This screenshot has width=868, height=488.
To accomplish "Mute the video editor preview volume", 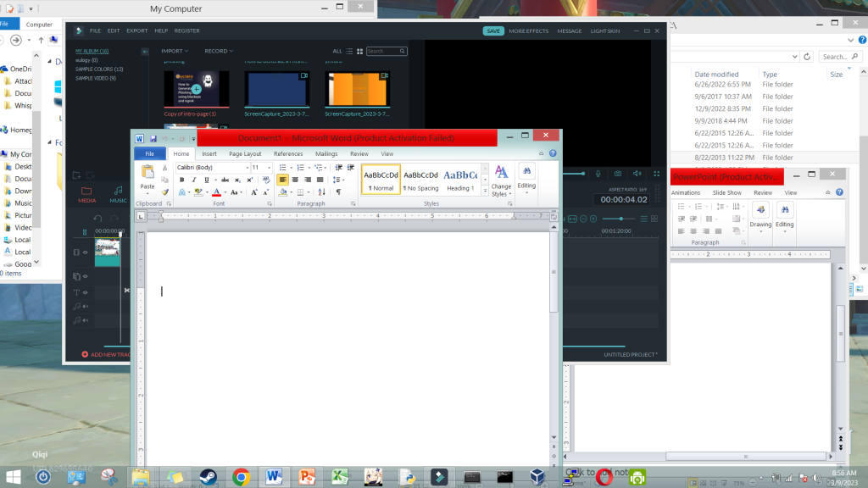I will point(637,174).
